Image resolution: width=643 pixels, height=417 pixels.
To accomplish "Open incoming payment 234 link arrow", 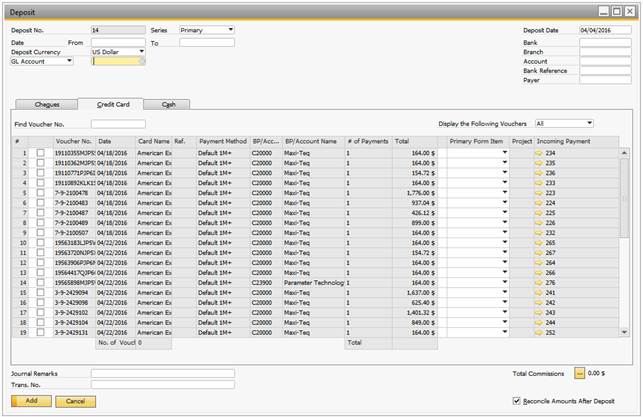I will click(x=539, y=153).
